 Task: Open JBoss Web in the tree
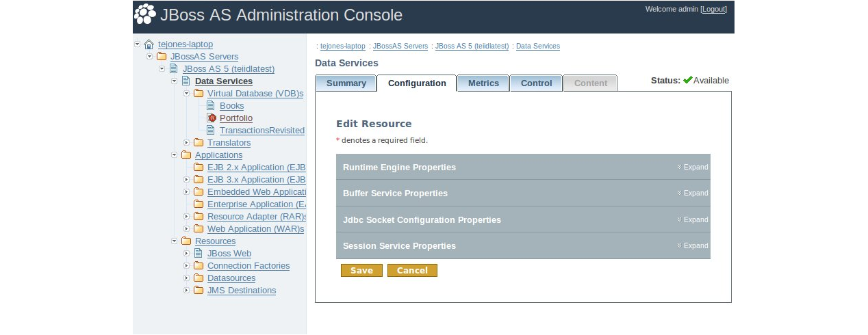229,254
